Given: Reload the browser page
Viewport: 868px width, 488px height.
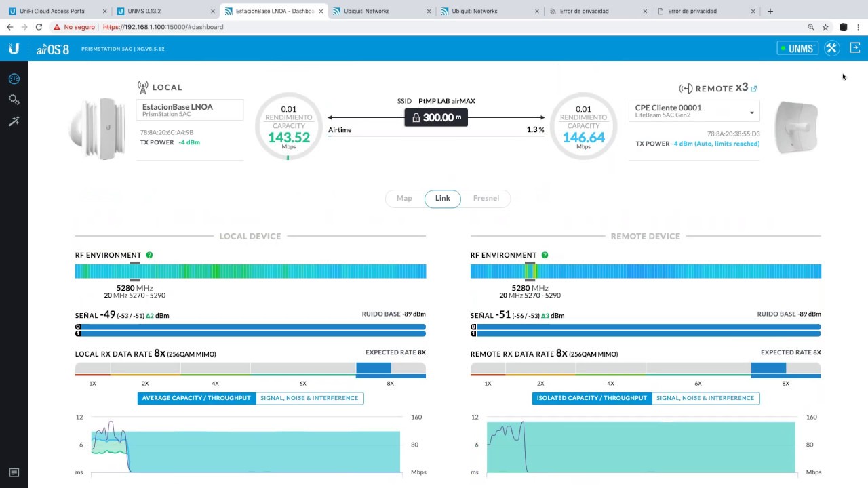Looking at the screenshot, I should (39, 27).
